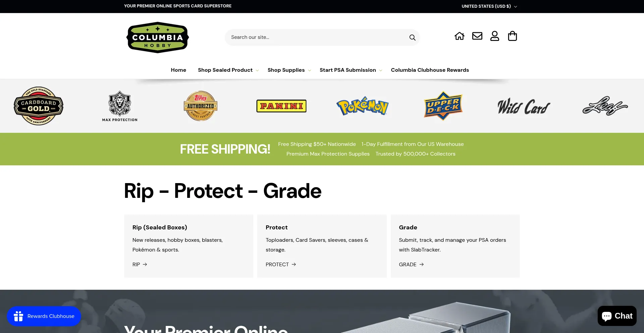Click the Rip (Sealed Boxes) card heading

pyautogui.click(x=160, y=227)
